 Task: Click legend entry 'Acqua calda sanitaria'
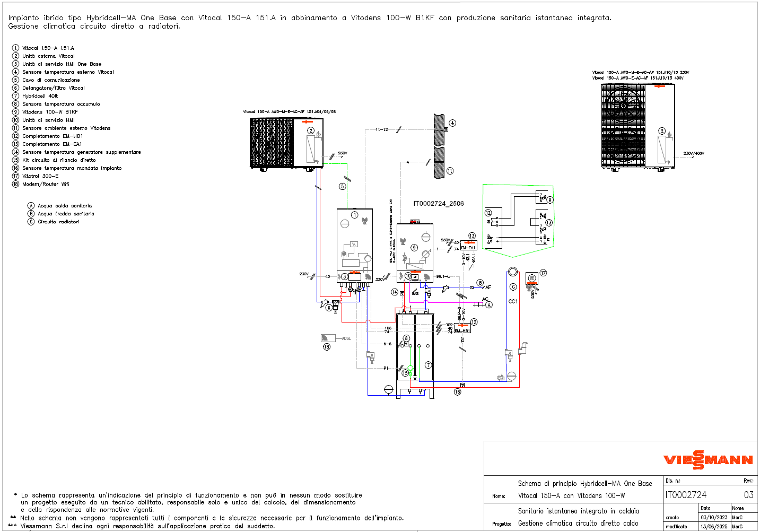(x=65, y=206)
